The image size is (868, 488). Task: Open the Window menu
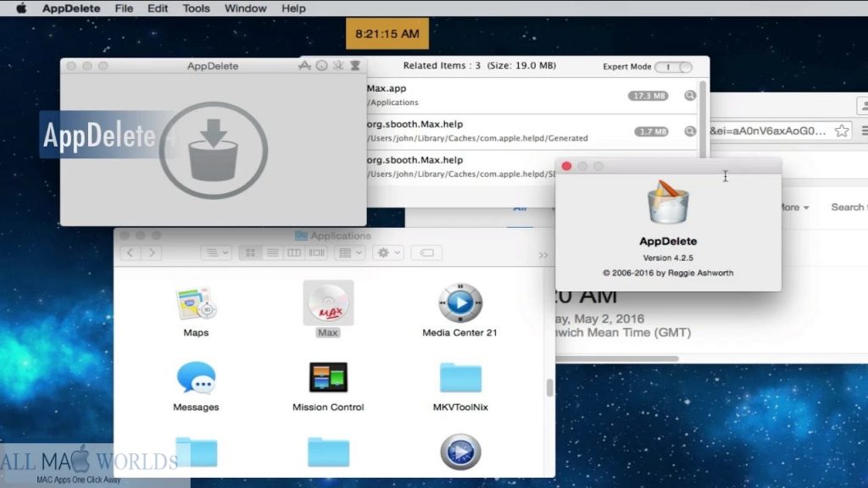[245, 8]
